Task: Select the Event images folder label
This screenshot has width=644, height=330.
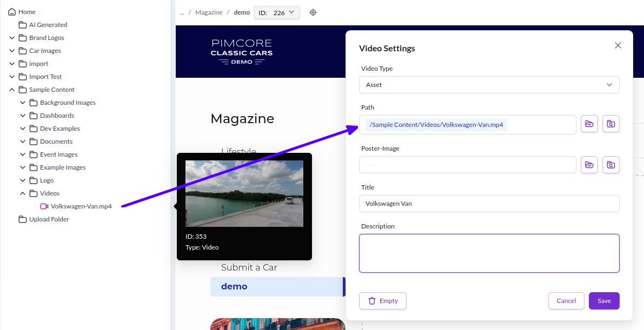Action: 59,154
